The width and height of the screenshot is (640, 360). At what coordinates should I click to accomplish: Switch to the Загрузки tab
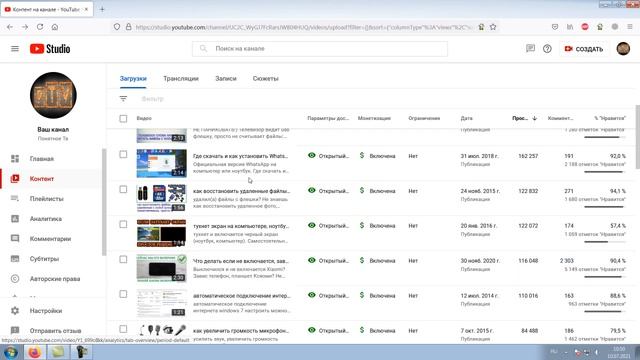133,78
